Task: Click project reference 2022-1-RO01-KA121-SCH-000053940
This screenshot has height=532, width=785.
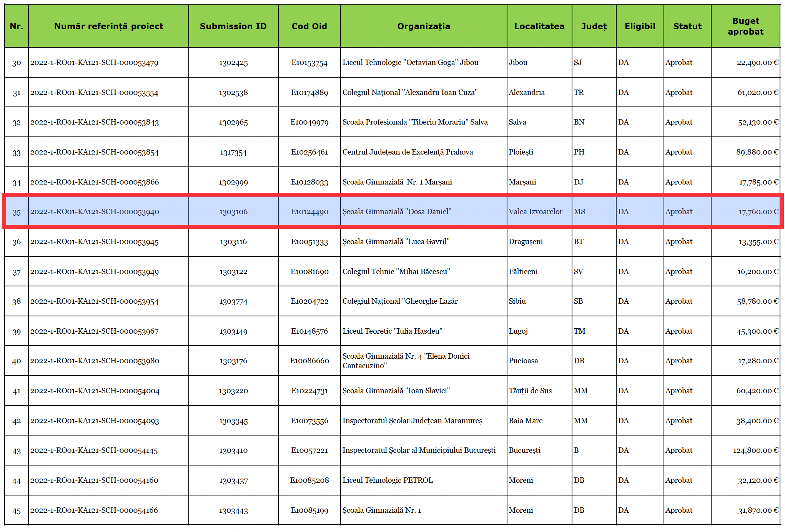Action: click(x=95, y=212)
